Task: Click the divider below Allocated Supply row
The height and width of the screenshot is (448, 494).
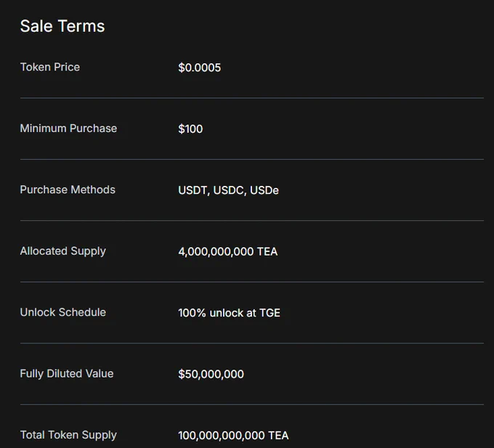Action: point(252,282)
